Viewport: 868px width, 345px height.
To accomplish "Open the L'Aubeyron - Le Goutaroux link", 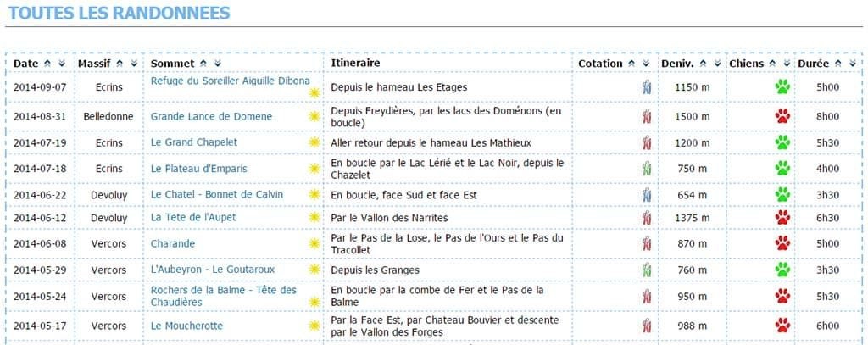I will [213, 270].
